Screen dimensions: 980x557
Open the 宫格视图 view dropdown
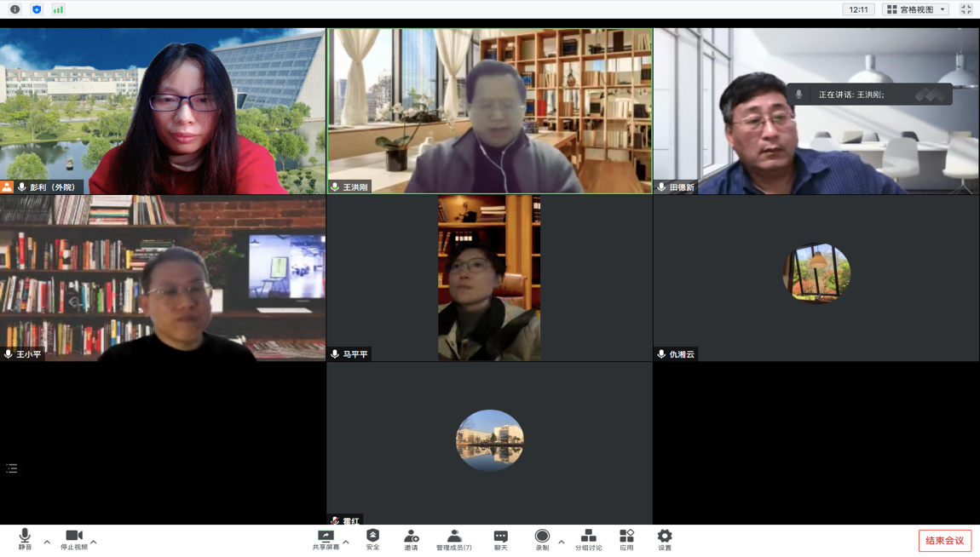916,9
